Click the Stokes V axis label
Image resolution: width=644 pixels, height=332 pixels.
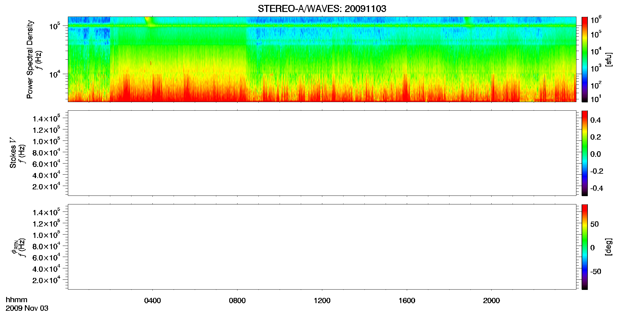pos(13,153)
